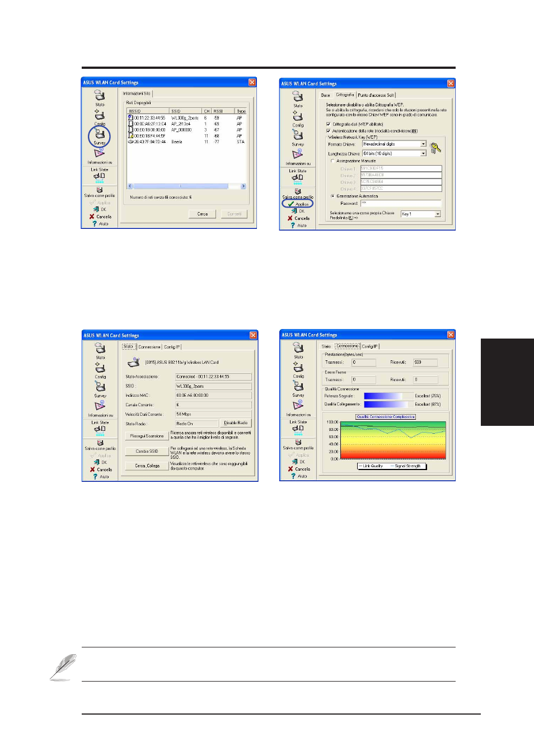This screenshot has width=534, height=756.
Task: Select the Informazioni Sito tab
Action: [x=137, y=93]
